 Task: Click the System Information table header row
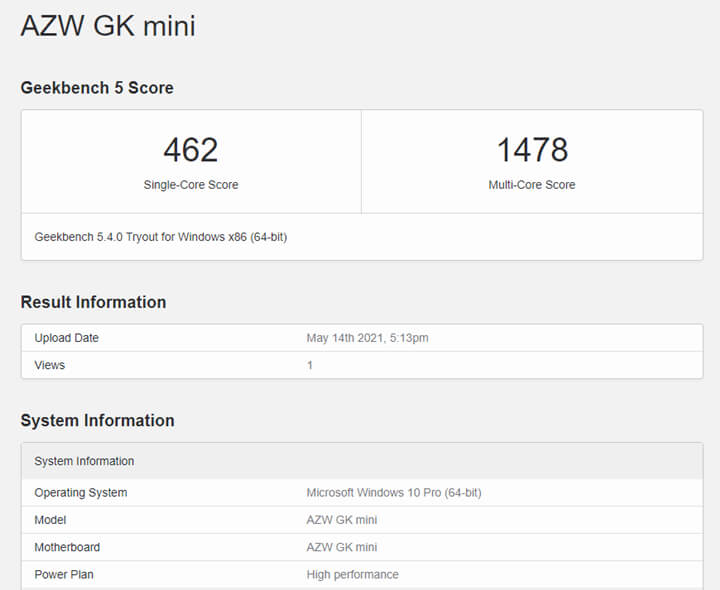[x=362, y=461]
